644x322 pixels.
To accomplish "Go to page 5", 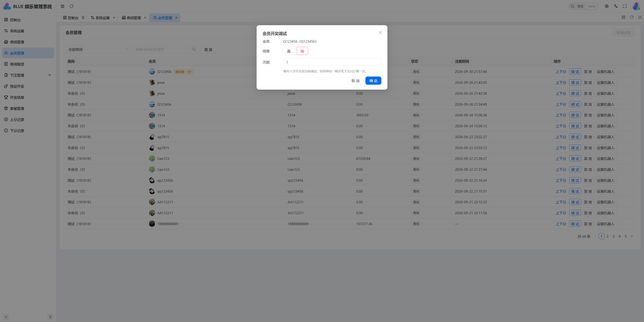I will click(626, 236).
